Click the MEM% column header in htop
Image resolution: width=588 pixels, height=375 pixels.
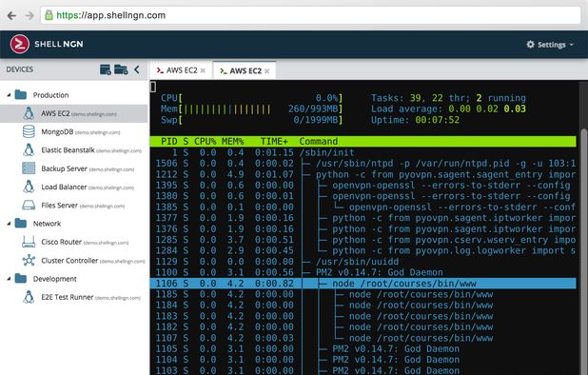pyautogui.click(x=232, y=142)
